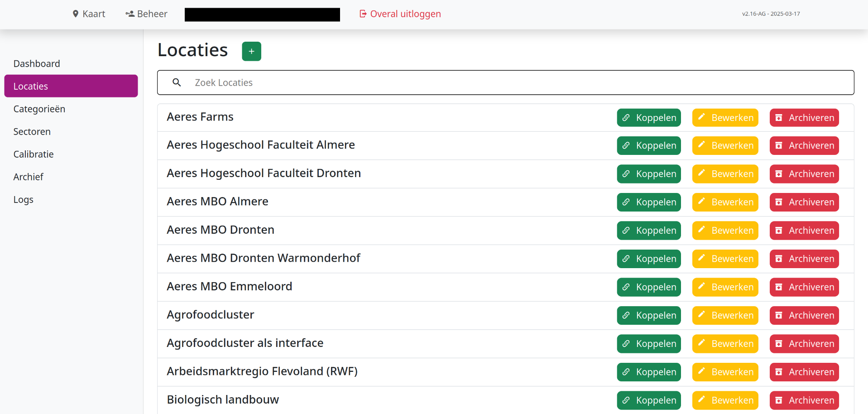View the Logs page
868x414 pixels.
[x=24, y=199]
